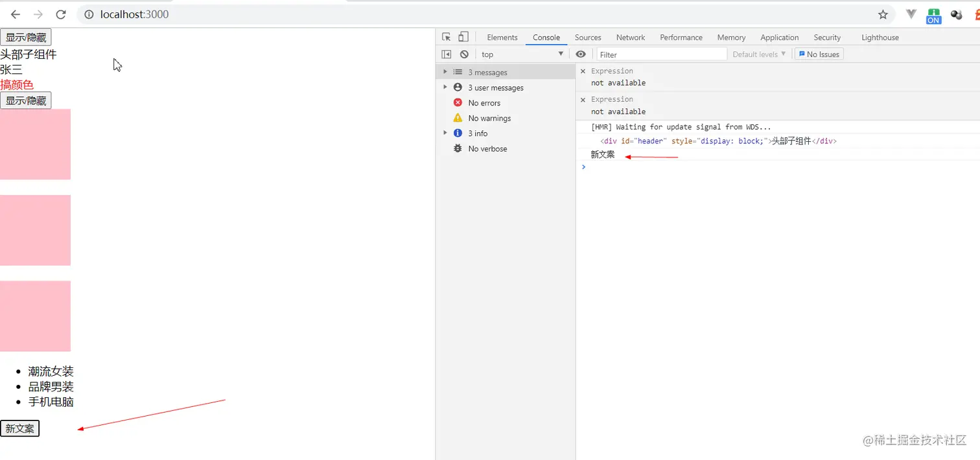Open the Default levels dropdown

[759, 54]
